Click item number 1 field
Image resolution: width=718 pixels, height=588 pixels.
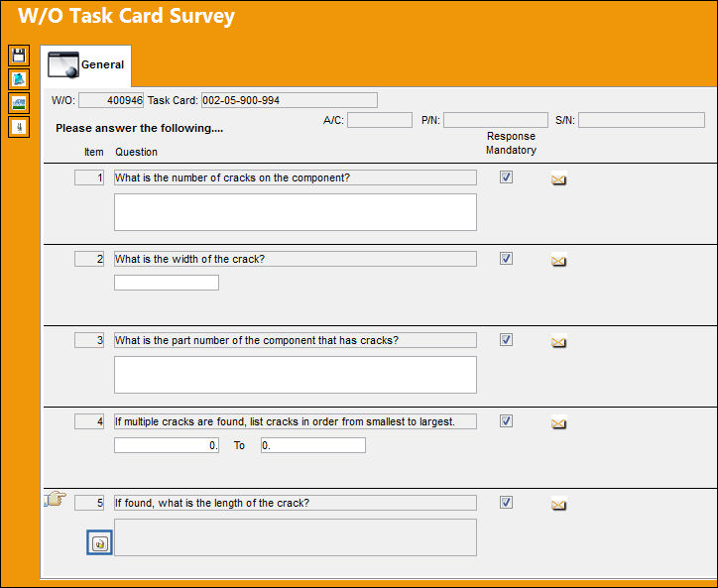(x=89, y=177)
